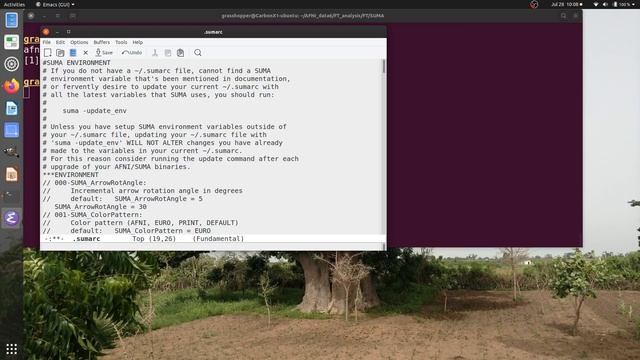Open the File menu in Emacs
The height and width of the screenshot is (360, 640).
pos(47,42)
